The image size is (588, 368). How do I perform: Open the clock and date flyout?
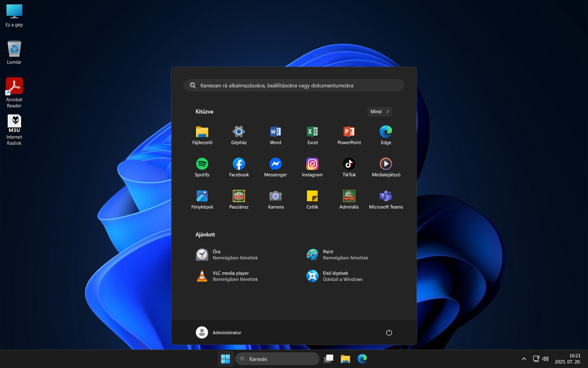568,359
